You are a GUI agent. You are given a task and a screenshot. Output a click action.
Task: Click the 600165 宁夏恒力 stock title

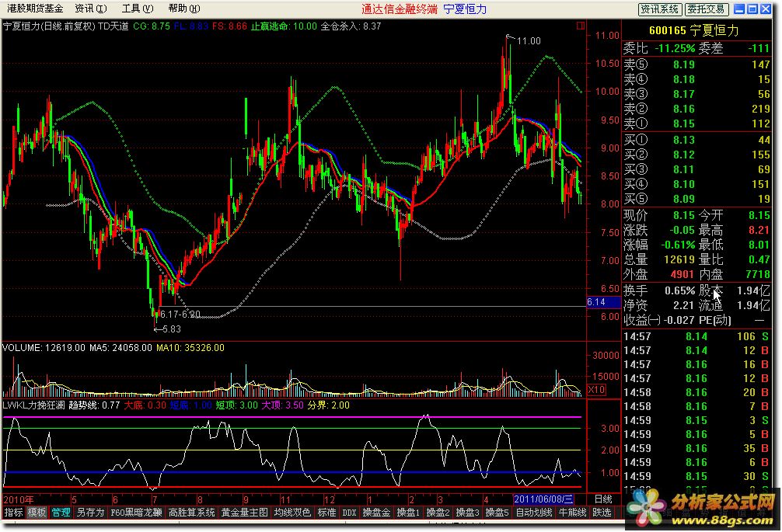[x=693, y=30]
